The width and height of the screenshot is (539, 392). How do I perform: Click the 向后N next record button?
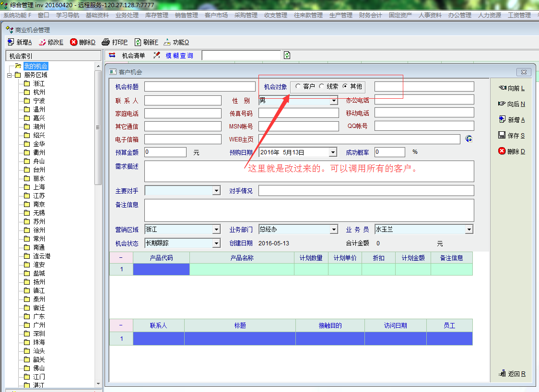pyautogui.click(x=511, y=104)
